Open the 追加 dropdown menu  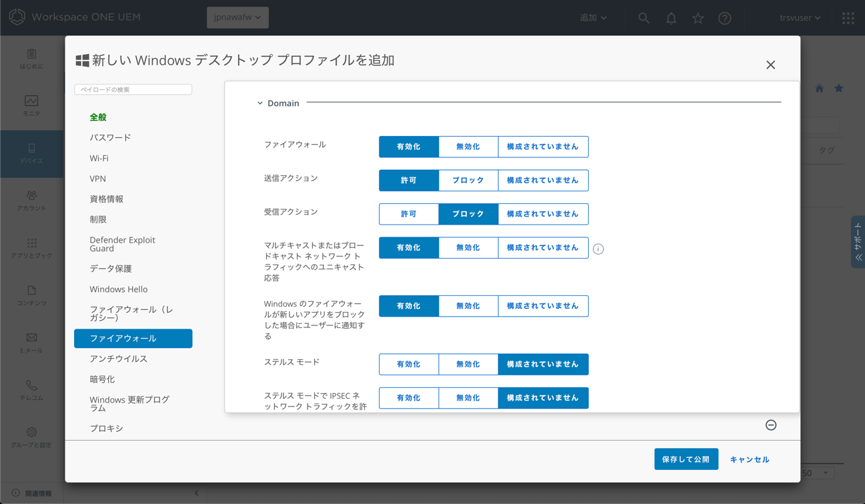click(593, 18)
